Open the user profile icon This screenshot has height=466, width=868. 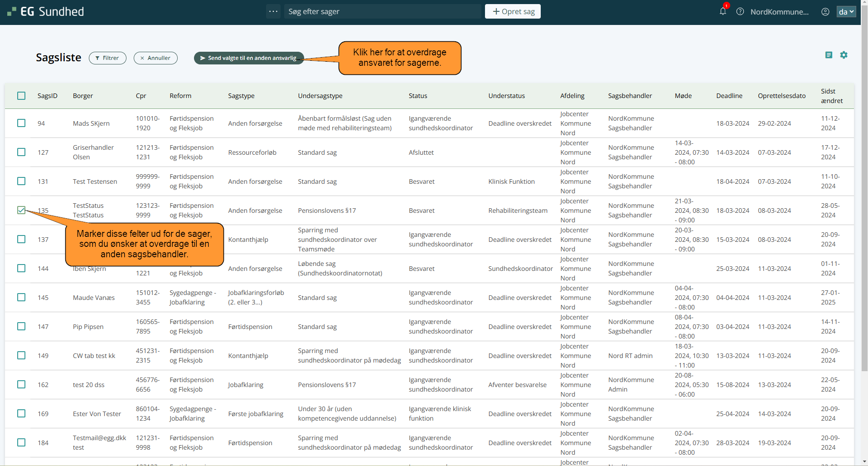825,12
